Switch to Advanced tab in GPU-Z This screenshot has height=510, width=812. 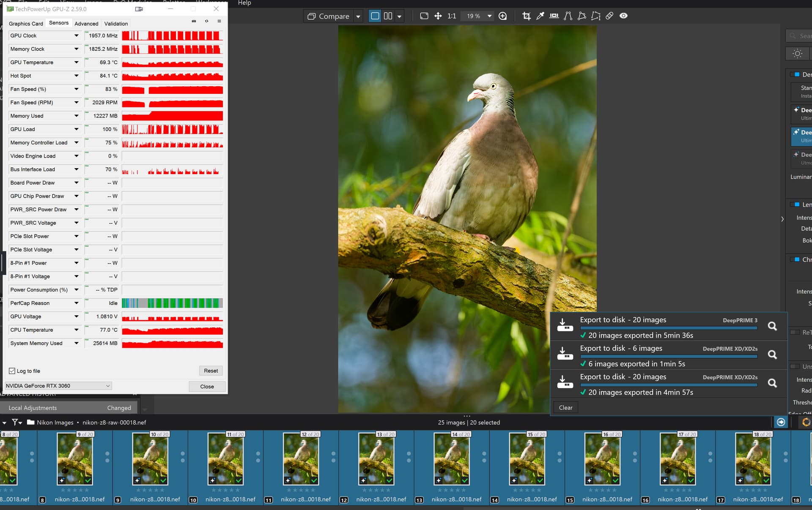[x=86, y=24]
